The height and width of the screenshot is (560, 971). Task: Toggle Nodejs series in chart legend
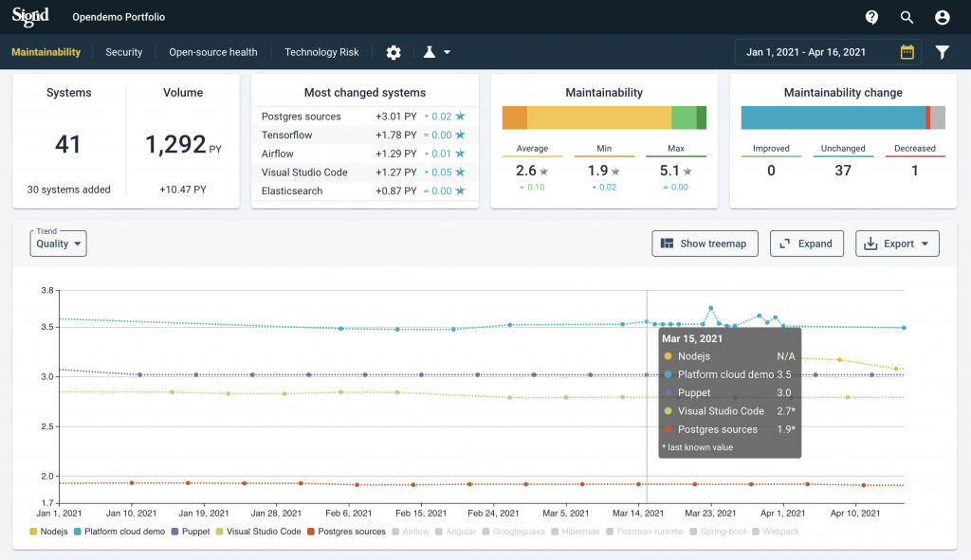(x=48, y=532)
